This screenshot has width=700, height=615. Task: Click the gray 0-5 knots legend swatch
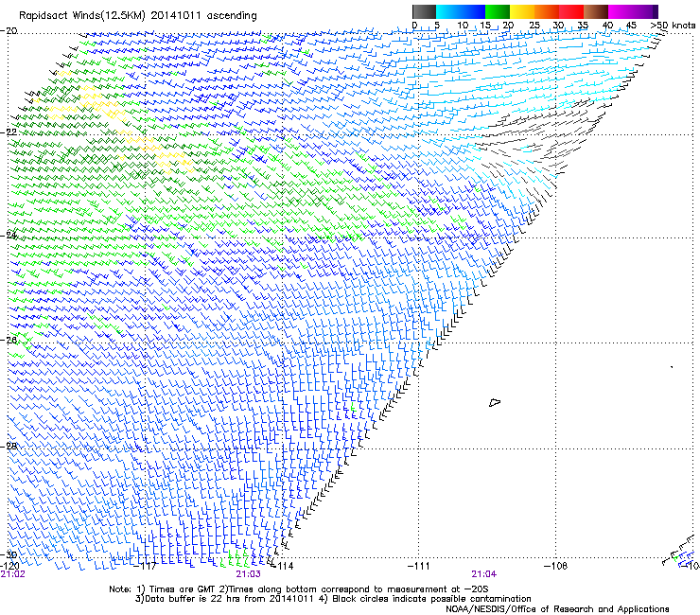pyautogui.click(x=424, y=11)
